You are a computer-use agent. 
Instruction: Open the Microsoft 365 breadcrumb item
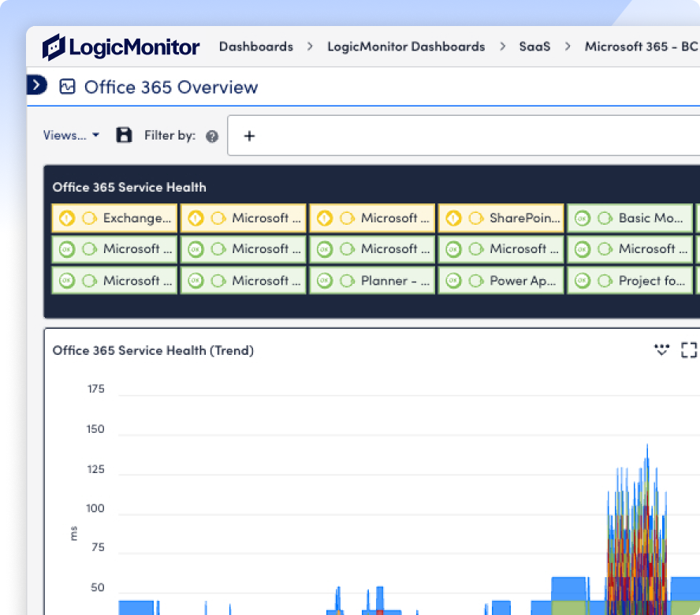(x=642, y=47)
